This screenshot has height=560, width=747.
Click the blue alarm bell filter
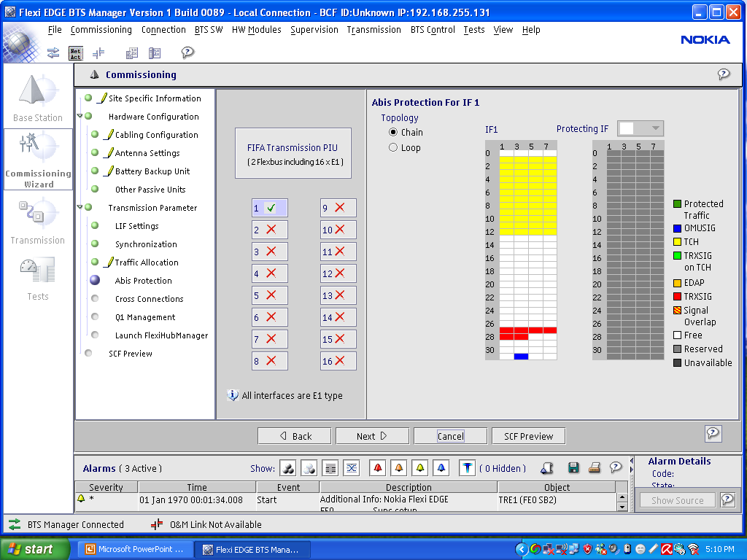441,468
